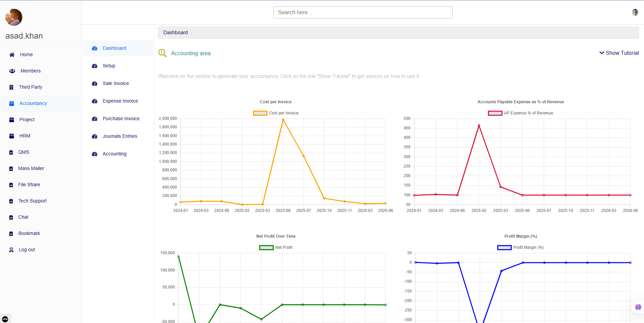This screenshot has width=644, height=323.
Task: Click the Chat clipboard icon
Action: coord(11,217)
